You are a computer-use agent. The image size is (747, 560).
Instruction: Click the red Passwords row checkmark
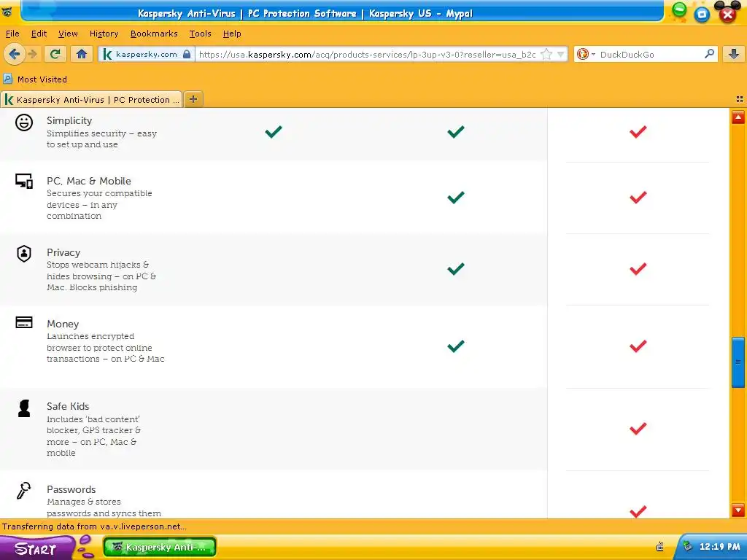point(638,511)
